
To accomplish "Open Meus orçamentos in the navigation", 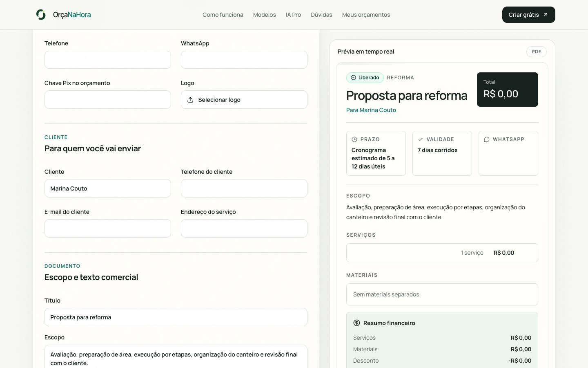I will 366,15.
